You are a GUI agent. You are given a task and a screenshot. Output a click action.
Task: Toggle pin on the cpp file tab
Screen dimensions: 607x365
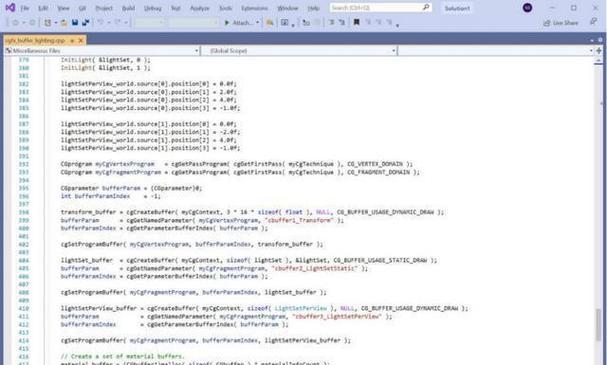tap(72, 40)
